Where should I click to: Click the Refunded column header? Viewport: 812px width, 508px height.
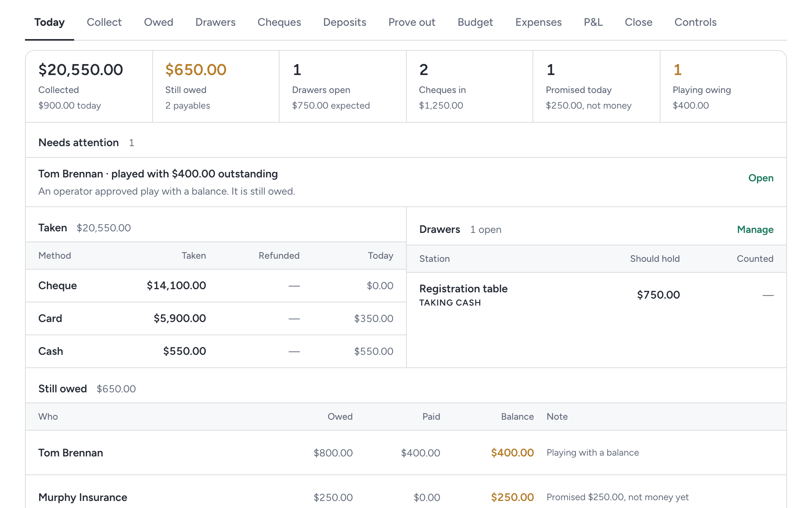click(x=279, y=256)
